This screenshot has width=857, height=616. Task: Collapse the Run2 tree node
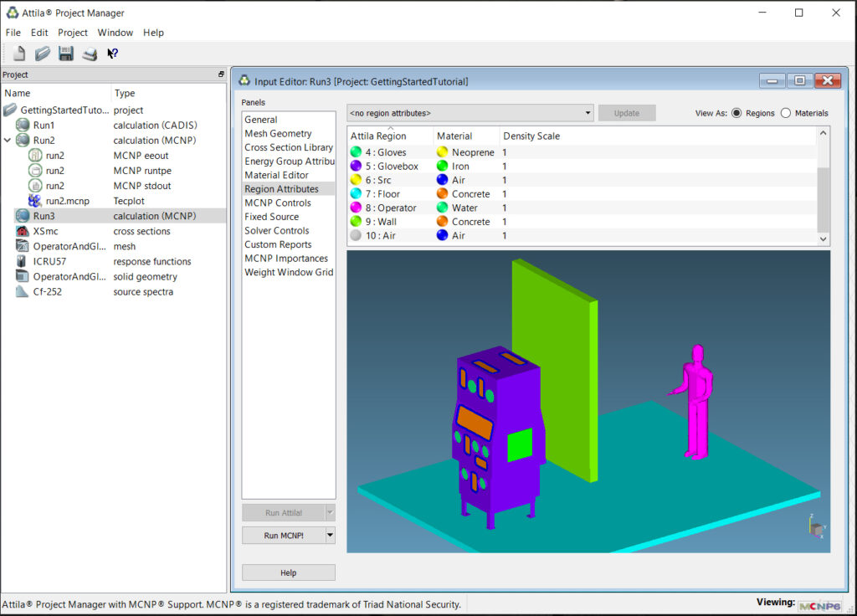[8, 140]
